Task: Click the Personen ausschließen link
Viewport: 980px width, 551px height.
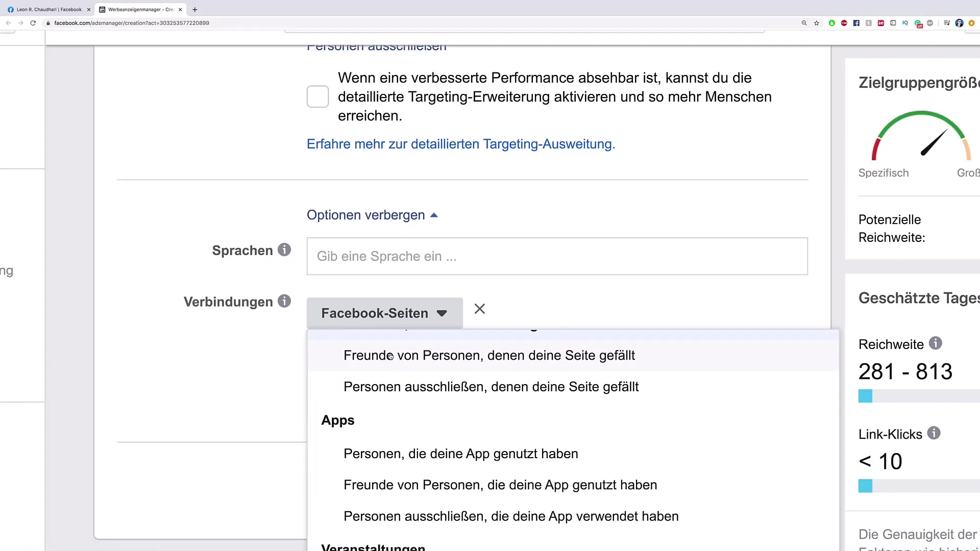Action: coord(377,48)
